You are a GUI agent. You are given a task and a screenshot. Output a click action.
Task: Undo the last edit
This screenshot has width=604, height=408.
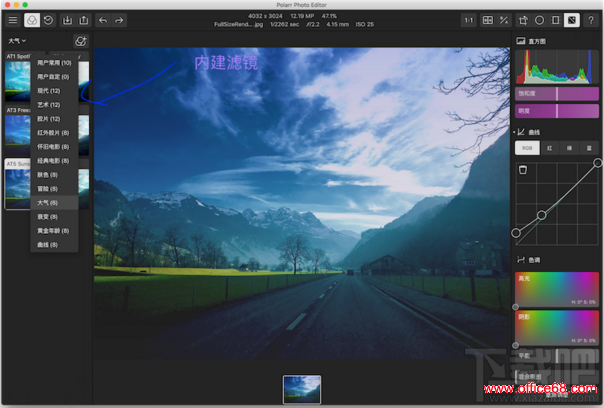click(x=103, y=20)
